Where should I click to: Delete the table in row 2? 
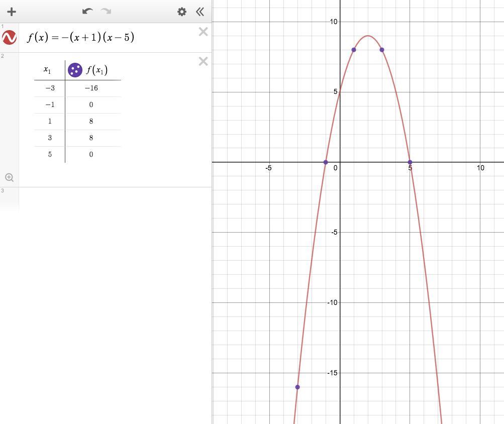tap(203, 61)
